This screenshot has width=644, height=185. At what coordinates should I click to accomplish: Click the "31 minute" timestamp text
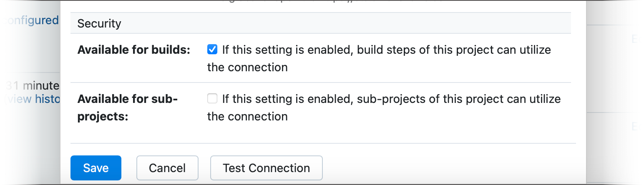pos(33,86)
